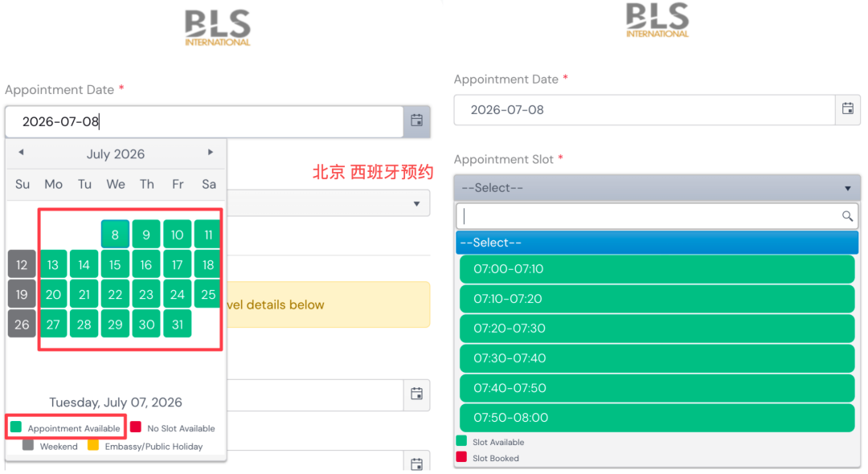The height and width of the screenshot is (474, 868).
Task: Open calendar icon beside right Appointment Date field
Action: (848, 109)
